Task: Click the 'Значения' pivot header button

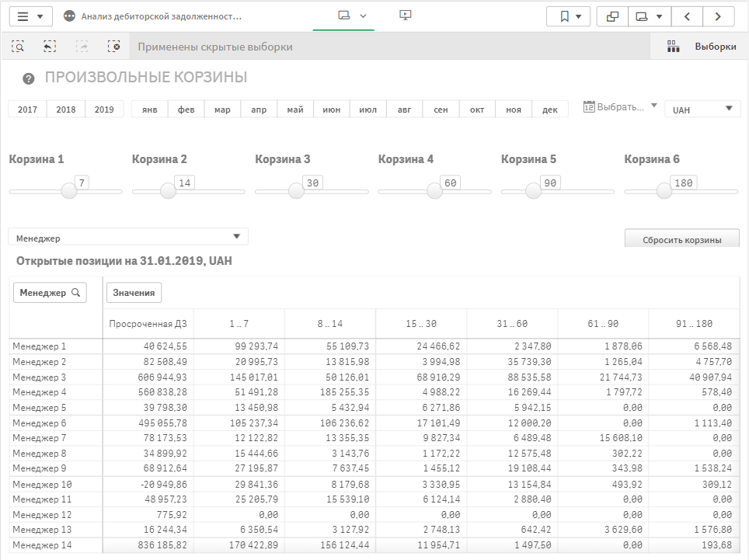Action: (x=134, y=293)
